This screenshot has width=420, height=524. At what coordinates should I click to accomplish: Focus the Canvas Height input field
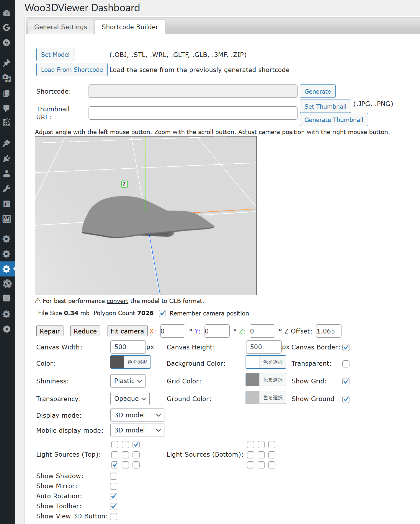tap(264, 347)
